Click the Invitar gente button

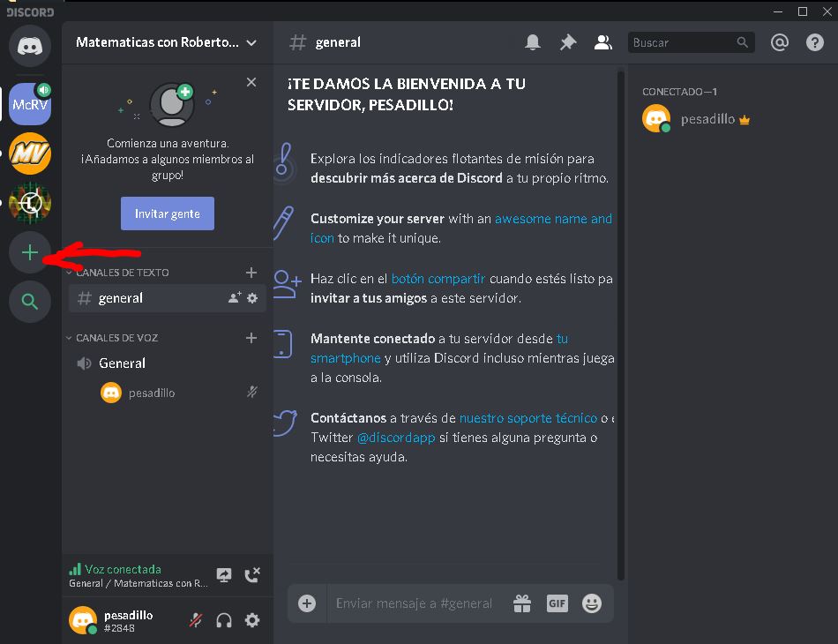tap(168, 213)
